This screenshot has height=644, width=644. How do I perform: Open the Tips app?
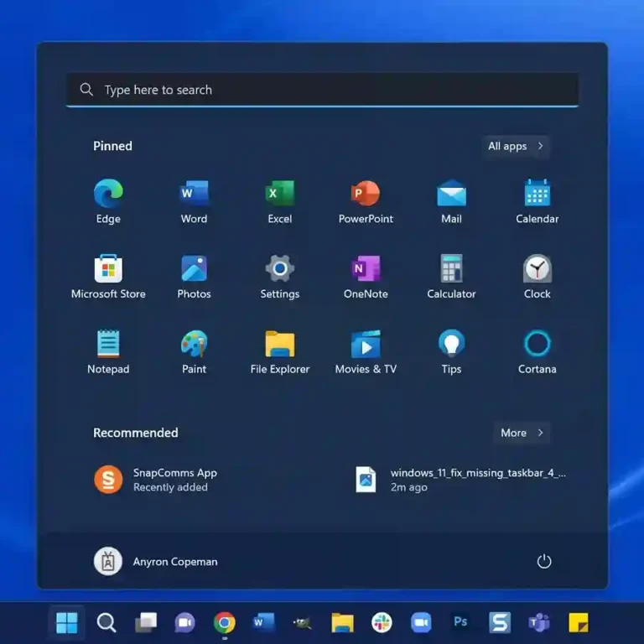tap(451, 351)
